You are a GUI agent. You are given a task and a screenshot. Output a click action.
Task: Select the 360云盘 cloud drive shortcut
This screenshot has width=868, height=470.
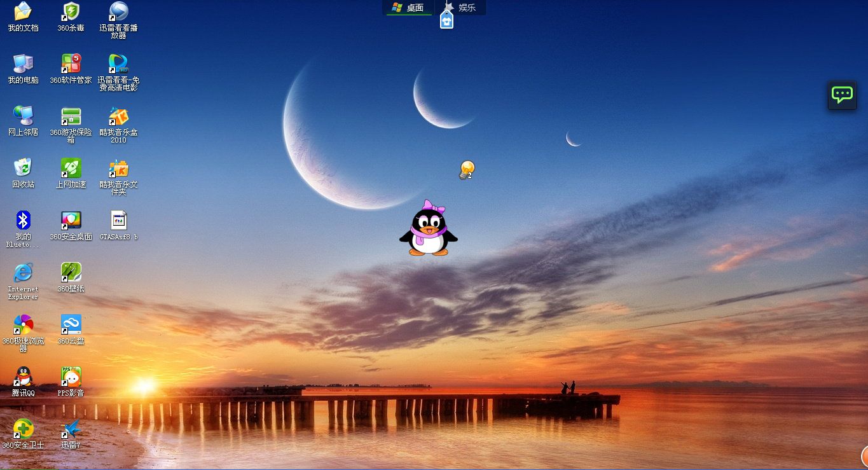[x=71, y=324]
